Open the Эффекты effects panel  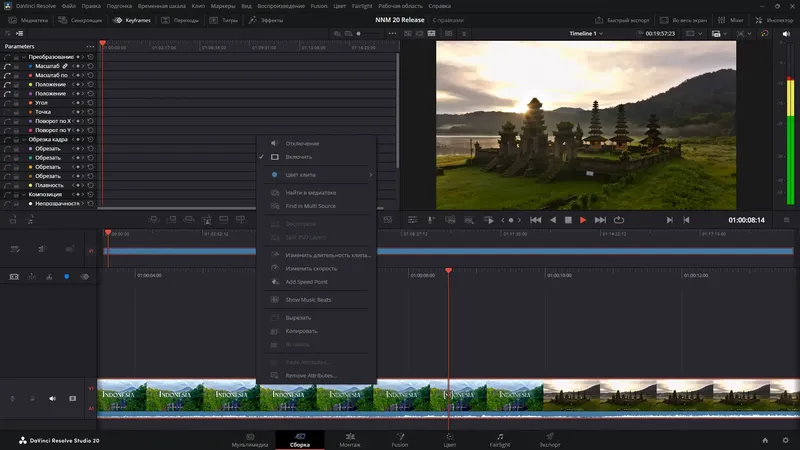click(x=267, y=19)
